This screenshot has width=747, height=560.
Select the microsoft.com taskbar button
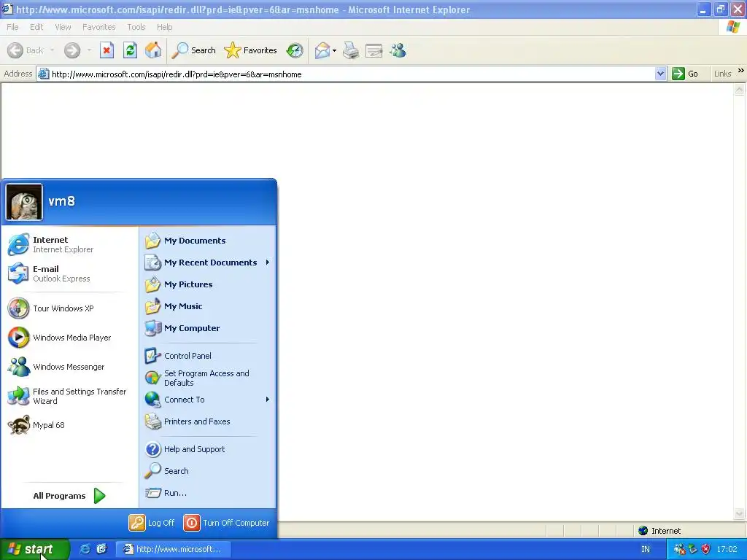(174, 549)
